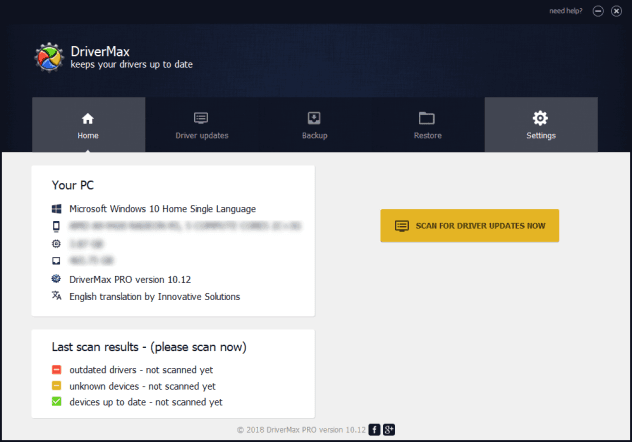Click outdated drivers - not scanned yet

[141, 370]
